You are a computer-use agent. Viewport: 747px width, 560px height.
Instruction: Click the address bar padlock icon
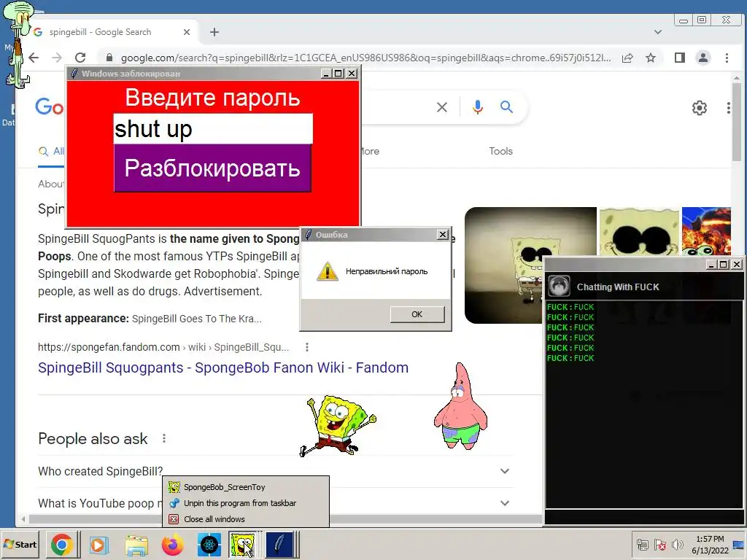tap(109, 58)
